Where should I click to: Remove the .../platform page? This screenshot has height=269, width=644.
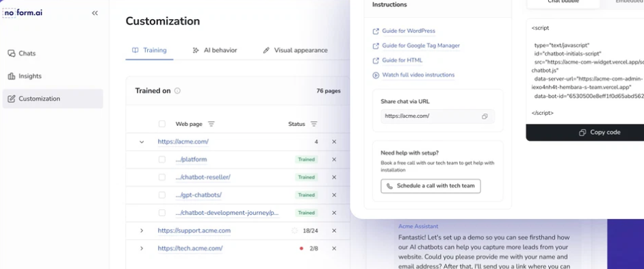(334, 159)
